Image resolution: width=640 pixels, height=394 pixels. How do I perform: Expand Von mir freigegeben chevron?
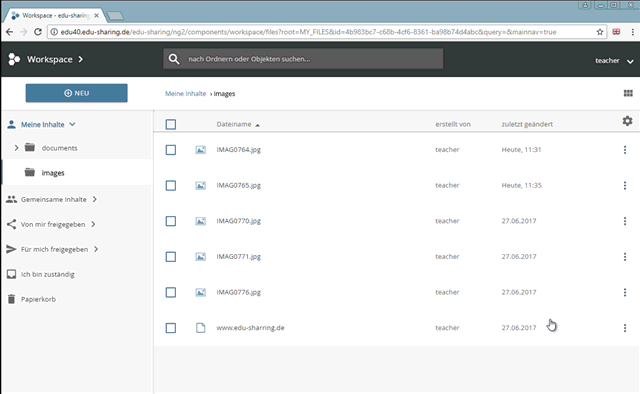tap(93, 224)
